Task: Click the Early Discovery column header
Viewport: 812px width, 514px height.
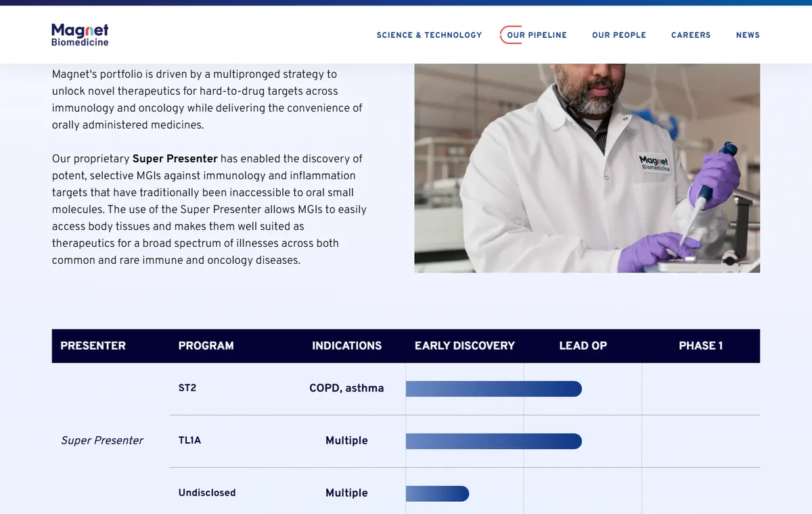Action: click(465, 346)
